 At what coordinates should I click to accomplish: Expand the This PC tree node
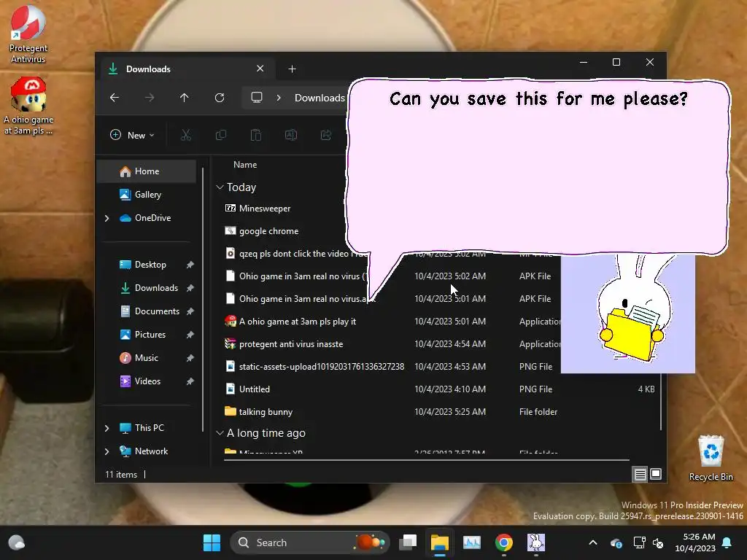(x=107, y=428)
